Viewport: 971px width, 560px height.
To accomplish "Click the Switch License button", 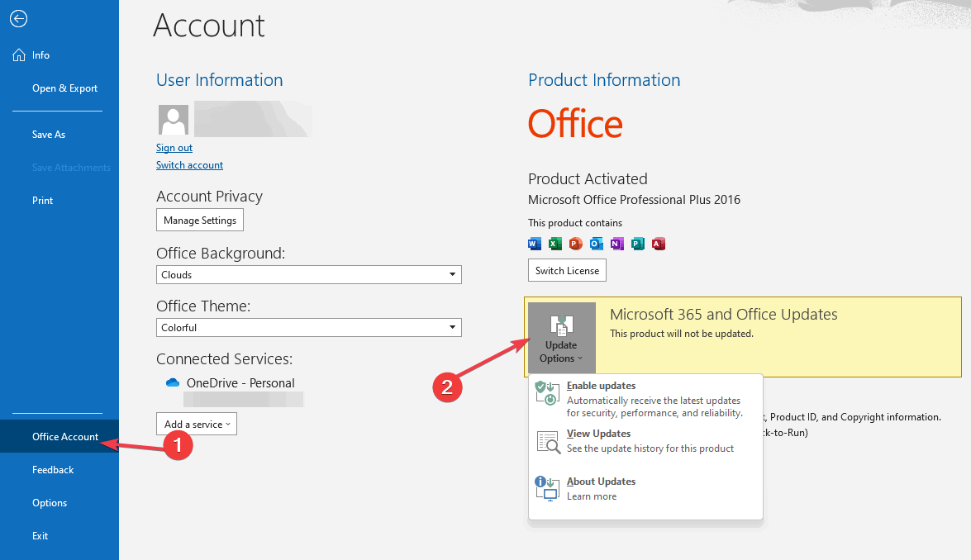I will point(567,270).
